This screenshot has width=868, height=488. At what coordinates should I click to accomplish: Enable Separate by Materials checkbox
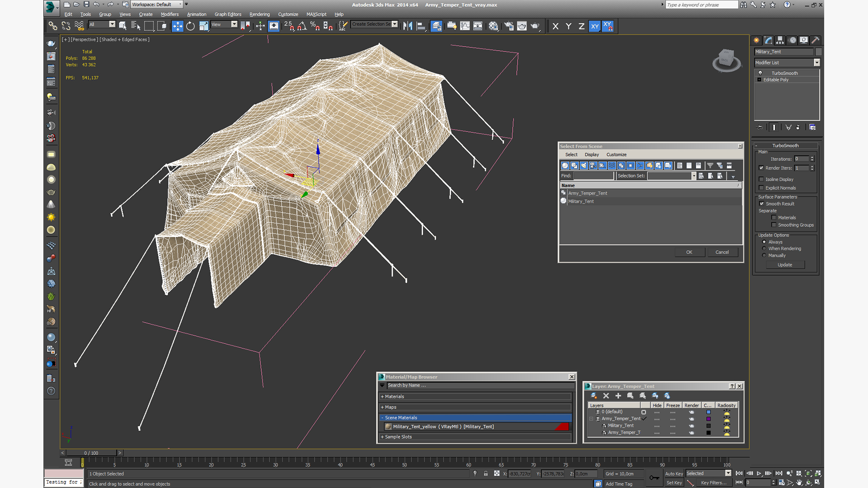tap(774, 218)
